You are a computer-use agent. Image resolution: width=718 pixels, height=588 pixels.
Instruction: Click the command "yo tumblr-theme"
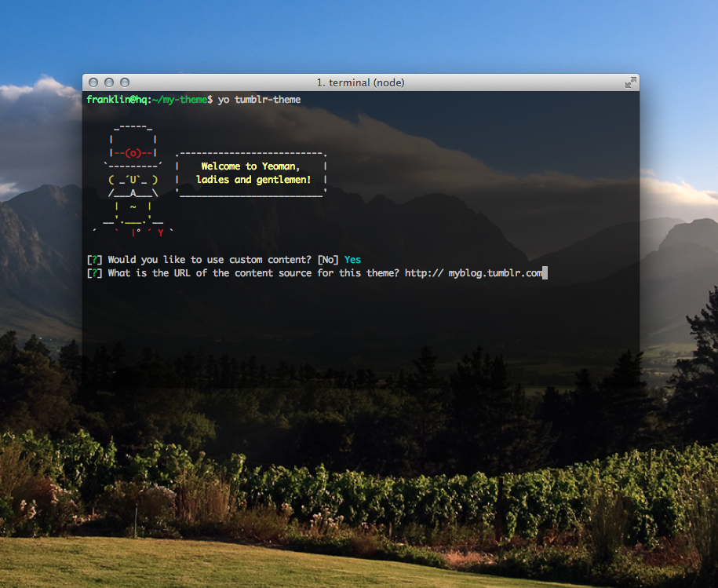point(259,100)
